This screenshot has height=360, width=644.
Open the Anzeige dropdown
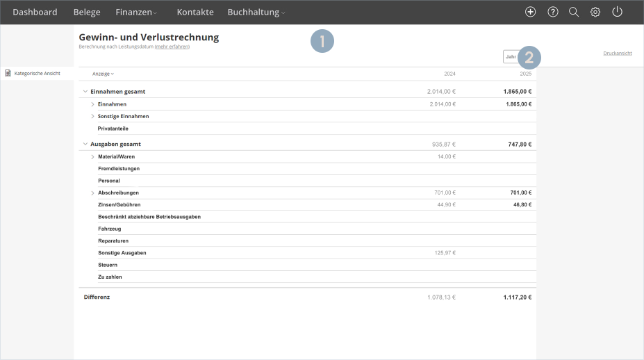[103, 74]
